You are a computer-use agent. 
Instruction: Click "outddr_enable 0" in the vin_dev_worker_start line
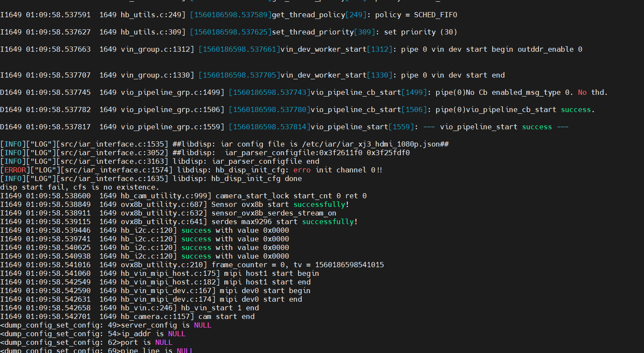[550, 50]
